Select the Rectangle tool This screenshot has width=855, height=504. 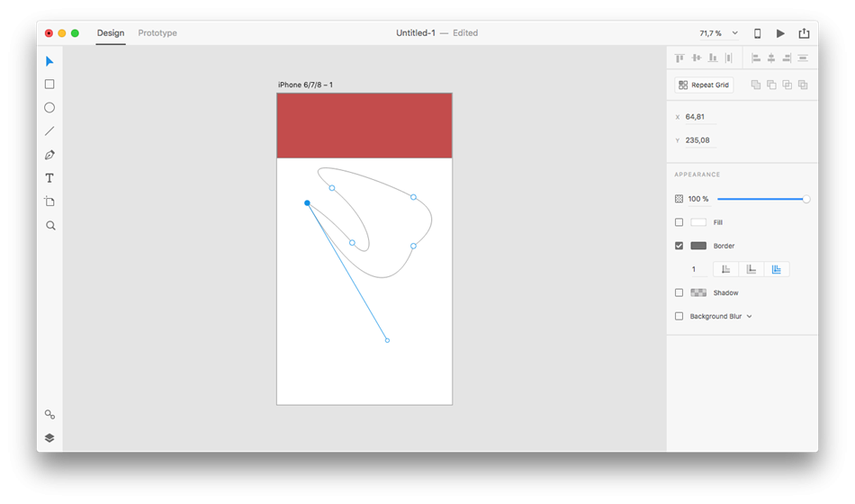[49, 84]
